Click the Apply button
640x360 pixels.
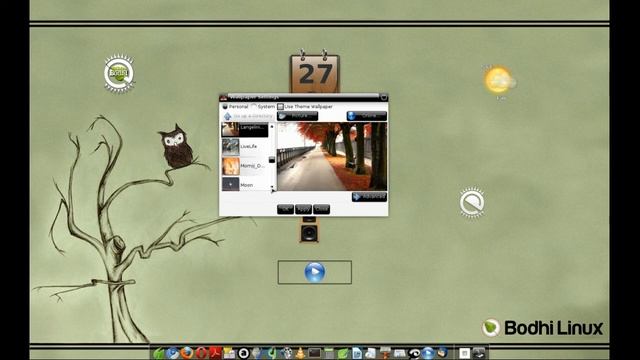(x=303, y=209)
